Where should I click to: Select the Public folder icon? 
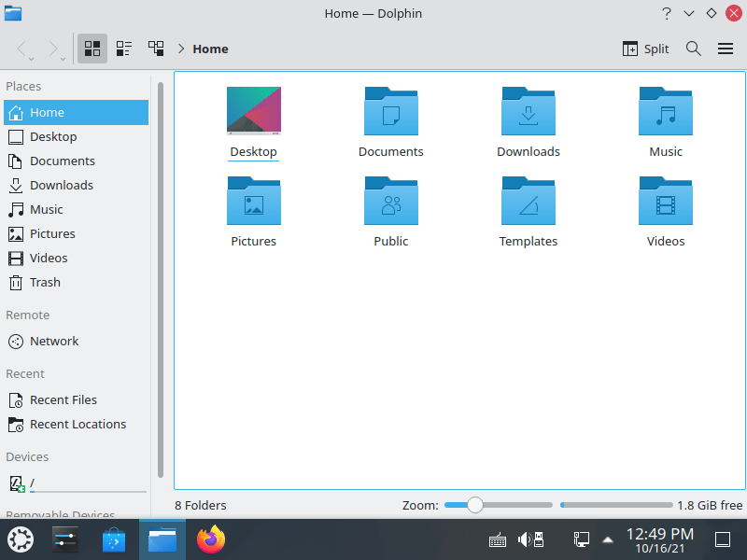click(x=390, y=201)
